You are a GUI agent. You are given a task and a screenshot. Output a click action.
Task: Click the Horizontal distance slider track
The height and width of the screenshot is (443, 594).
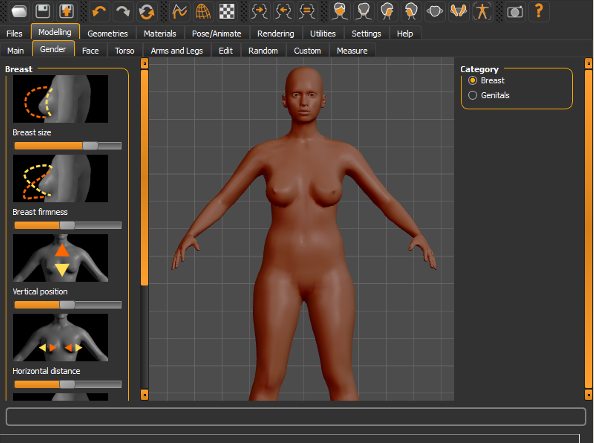coord(68,384)
